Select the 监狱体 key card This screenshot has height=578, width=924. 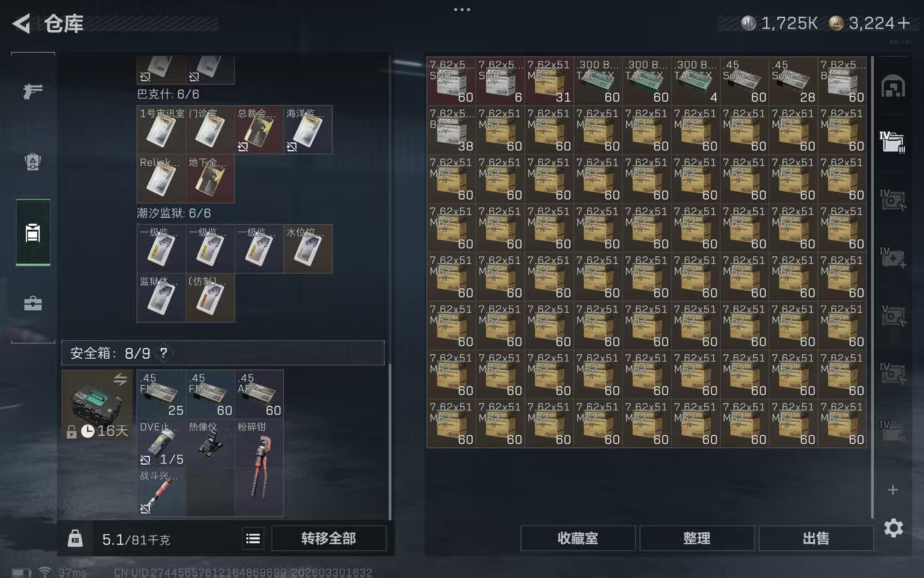(161, 298)
